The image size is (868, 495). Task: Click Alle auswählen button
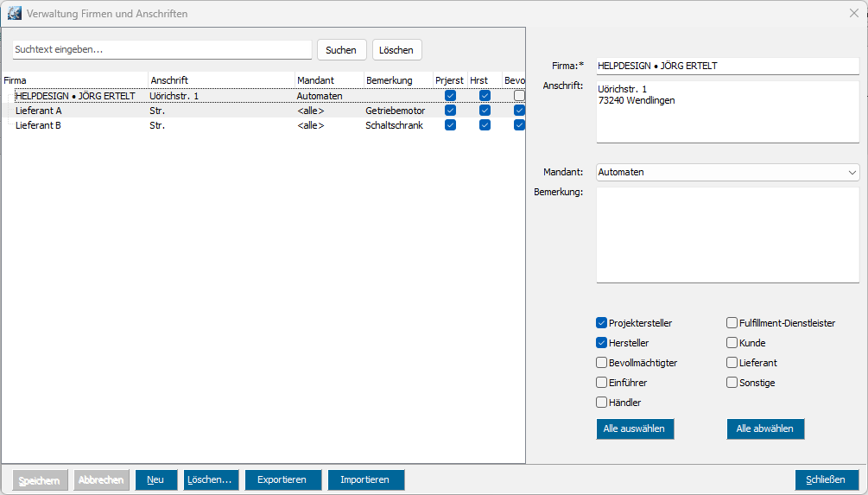click(x=635, y=429)
